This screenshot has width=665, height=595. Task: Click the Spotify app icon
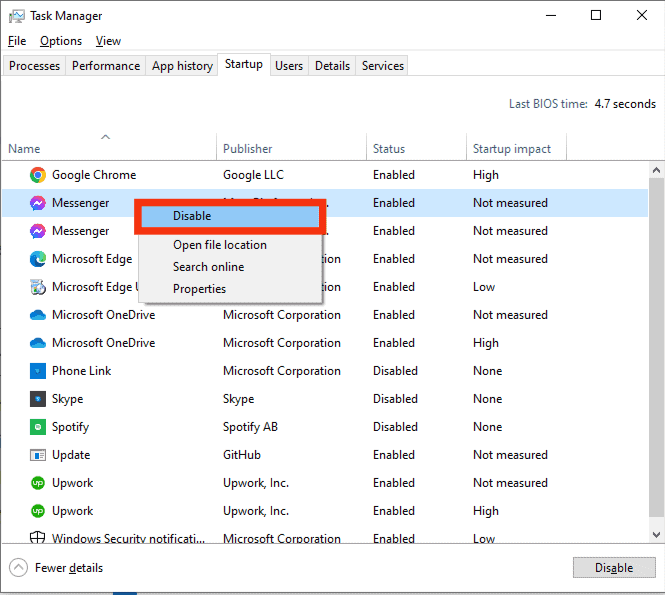pos(38,427)
